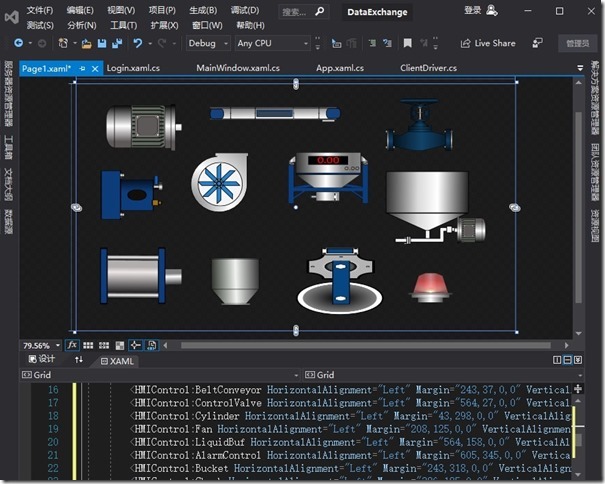
Task: Click the search magnifier icon
Action: coord(319,12)
